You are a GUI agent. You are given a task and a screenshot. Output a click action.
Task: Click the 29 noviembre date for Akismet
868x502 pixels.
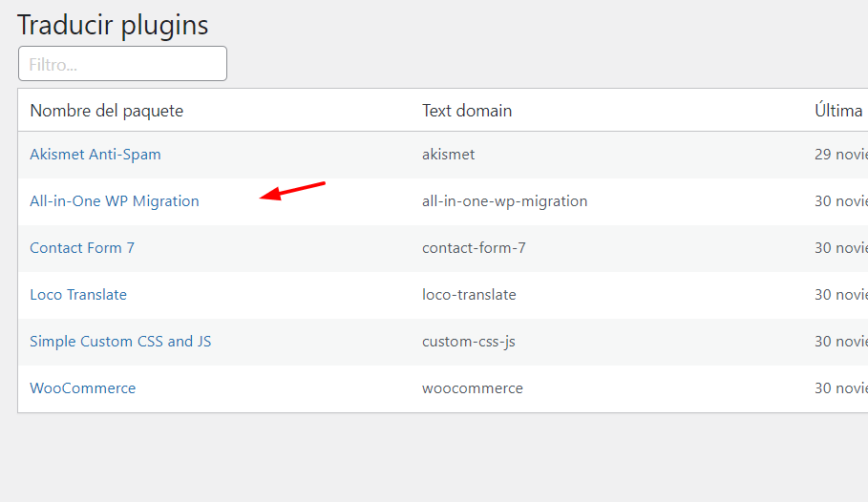point(841,155)
